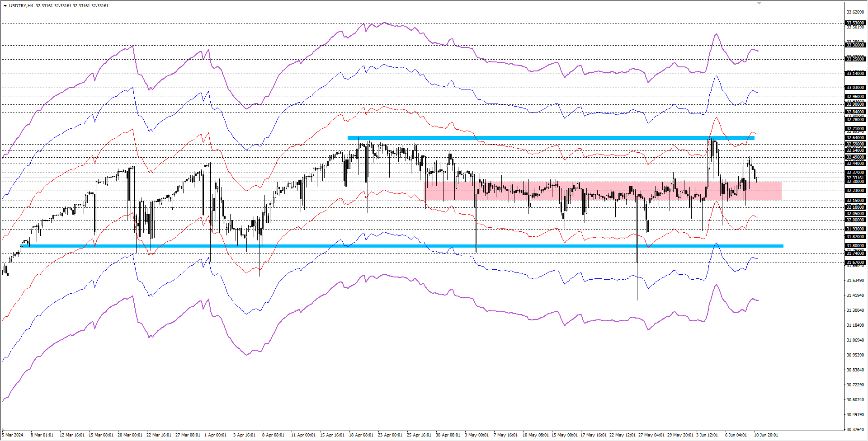Click the 33.03000 price level label
868x441 pixels.
click(x=855, y=88)
